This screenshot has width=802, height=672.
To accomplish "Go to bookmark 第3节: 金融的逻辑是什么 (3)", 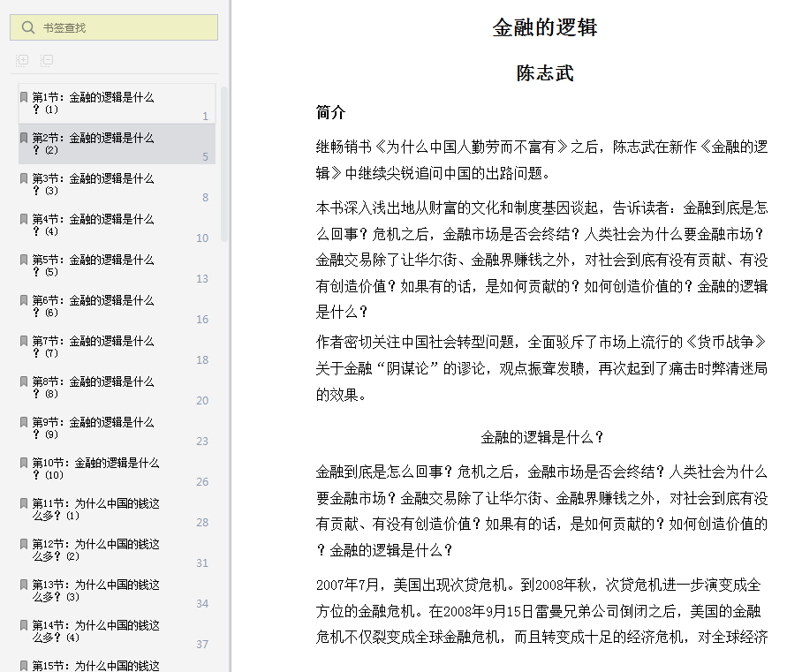I will [117, 184].
